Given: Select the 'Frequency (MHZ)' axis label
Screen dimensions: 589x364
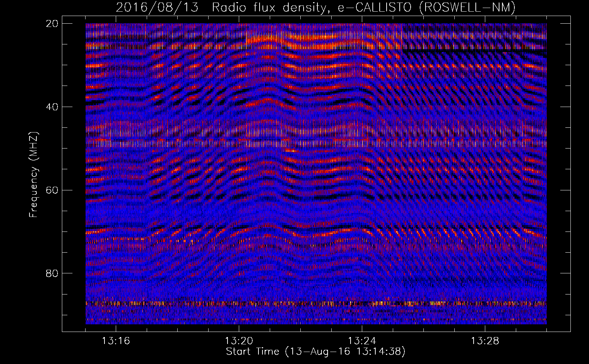Looking at the screenshot, I should click(x=33, y=175).
